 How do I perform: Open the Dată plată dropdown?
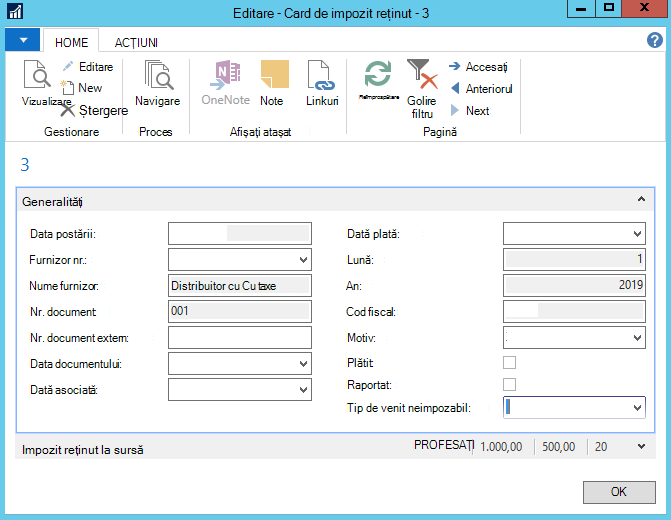tap(637, 234)
